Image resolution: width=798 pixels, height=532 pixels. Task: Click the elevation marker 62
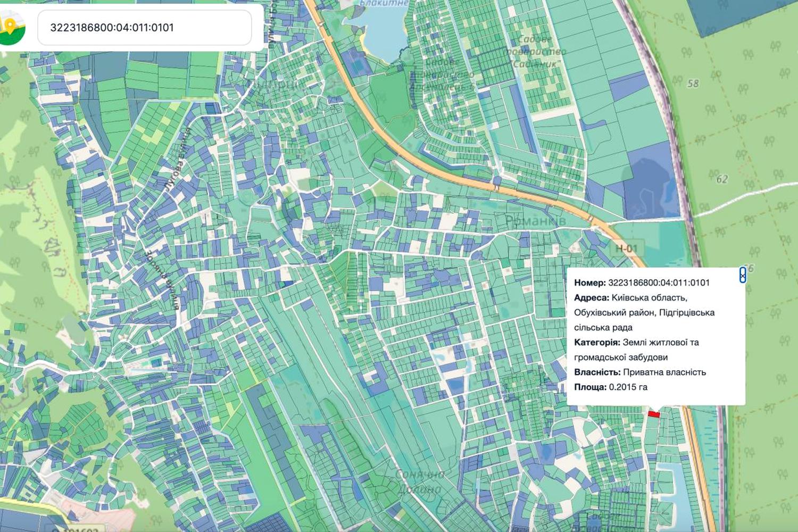[722, 179]
